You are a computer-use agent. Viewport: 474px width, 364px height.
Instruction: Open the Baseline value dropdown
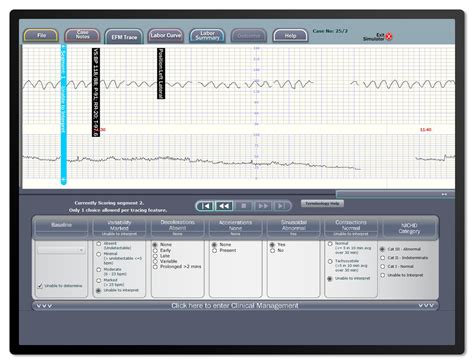tap(61, 250)
